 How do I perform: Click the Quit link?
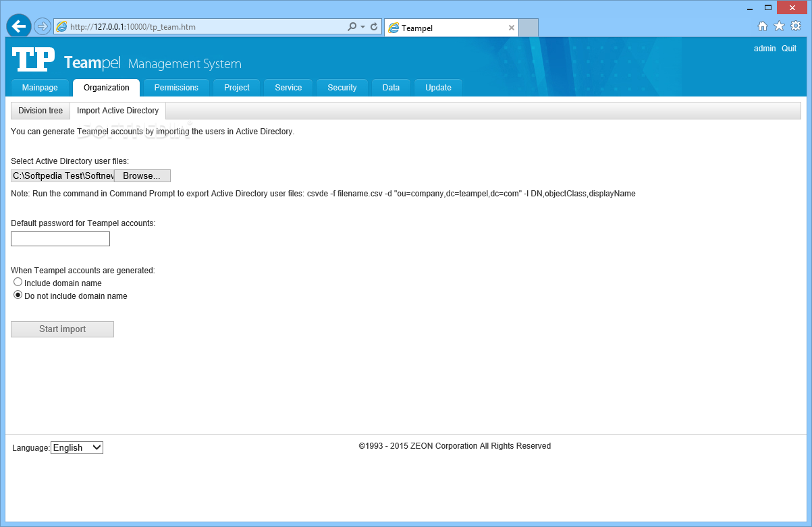tap(789, 49)
